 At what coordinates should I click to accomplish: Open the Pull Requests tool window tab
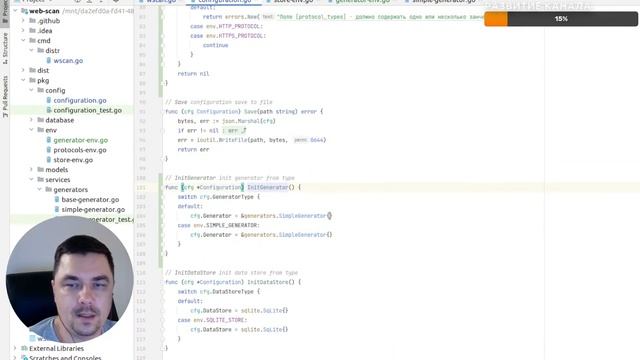(x=5, y=96)
